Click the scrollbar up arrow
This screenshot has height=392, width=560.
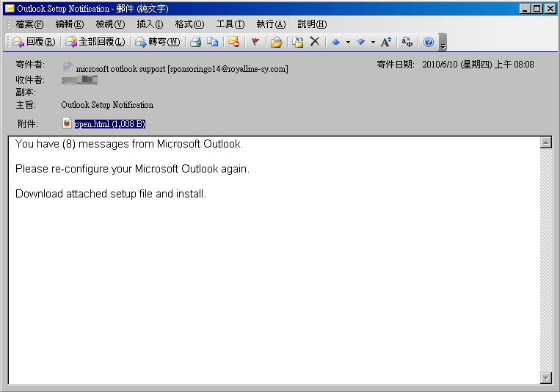pyautogui.click(x=546, y=142)
